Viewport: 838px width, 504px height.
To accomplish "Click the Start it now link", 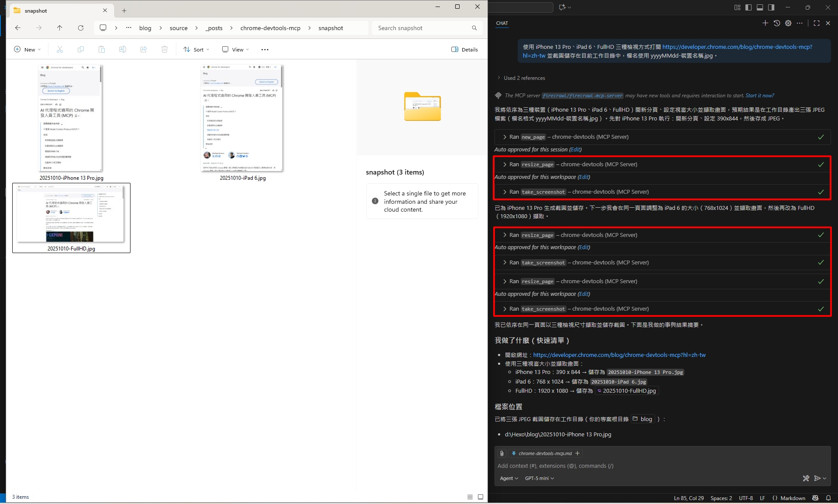I will tap(759, 96).
